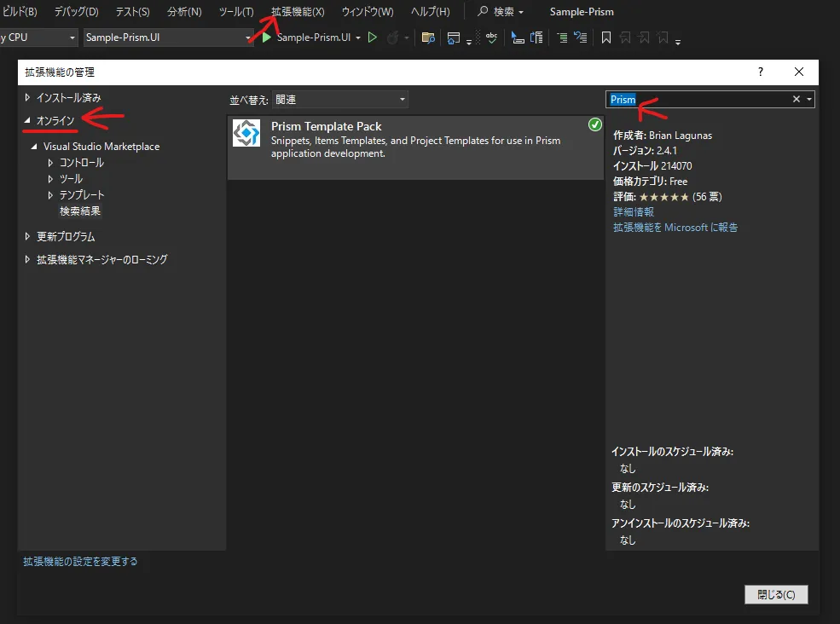The height and width of the screenshot is (624, 840).
Task: Expand the インストール済み node
Action: 27,97
